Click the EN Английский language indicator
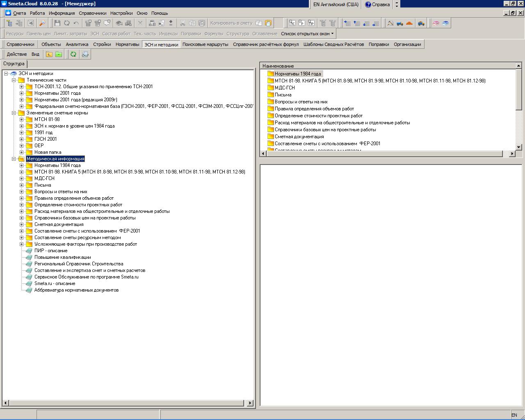525x420 pixels. [336, 5]
